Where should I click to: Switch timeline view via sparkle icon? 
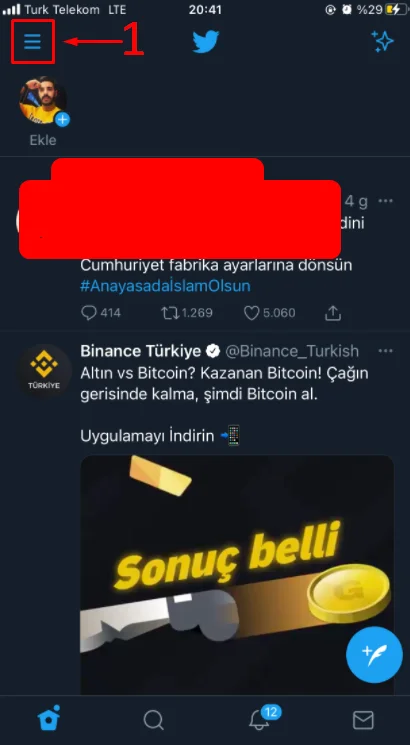click(382, 41)
